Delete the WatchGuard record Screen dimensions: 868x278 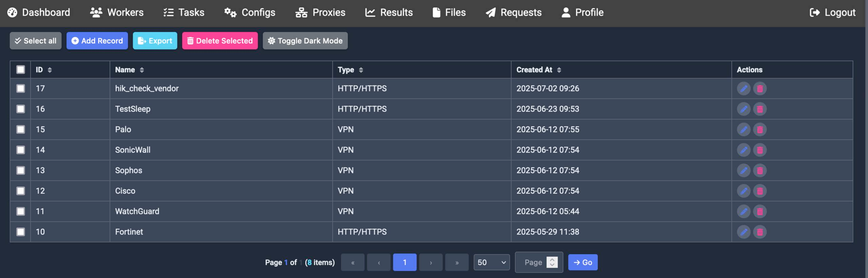tap(759, 211)
